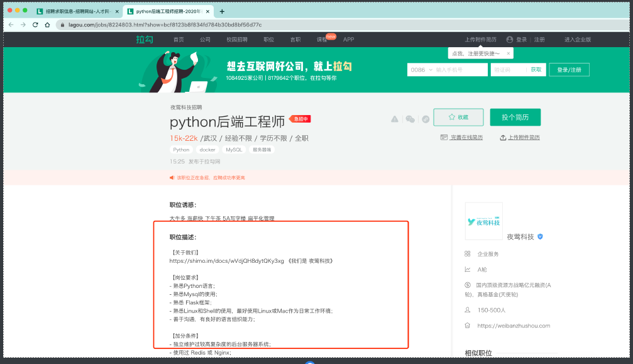The height and width of the screenshot is (364, 633).
Task: Open the browser home page icon
Action: coord(47,25)
